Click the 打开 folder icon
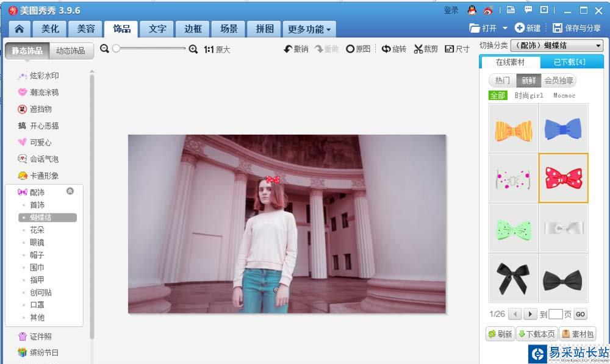This screenshot has width=610, height=364. point(474,28)
